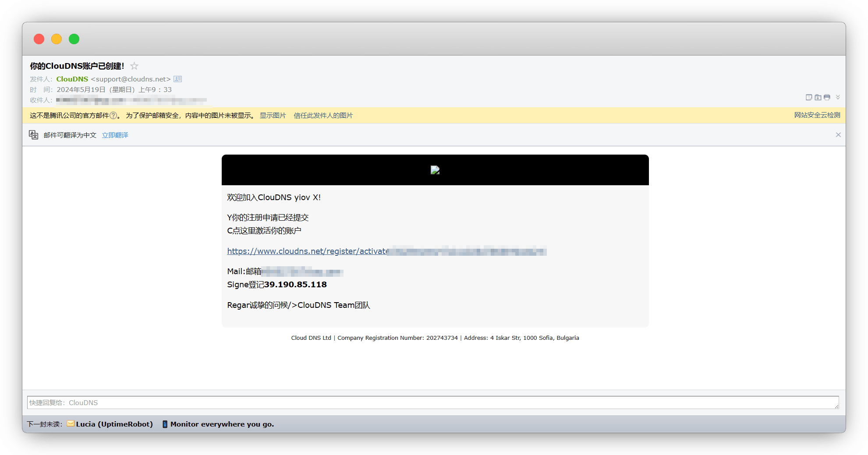Click the green maximize window button
This screenshot has width=868, height=455.
tap(74, 39)
